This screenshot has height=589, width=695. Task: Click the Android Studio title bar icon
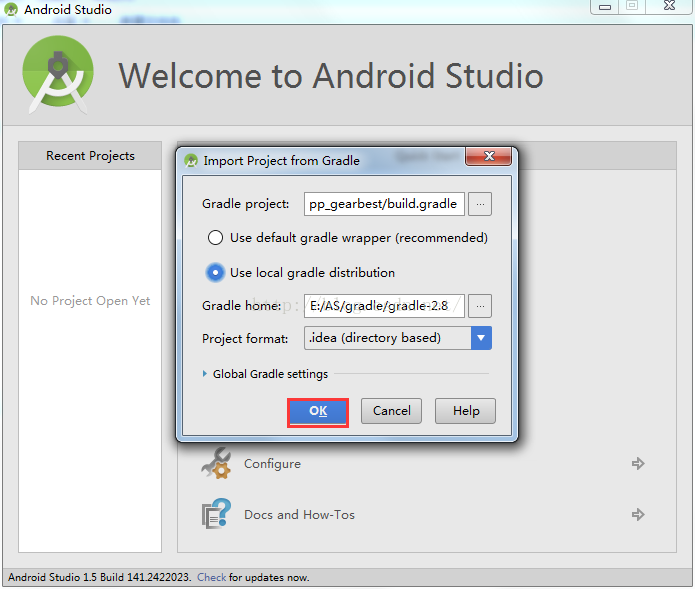pos(11,10)
